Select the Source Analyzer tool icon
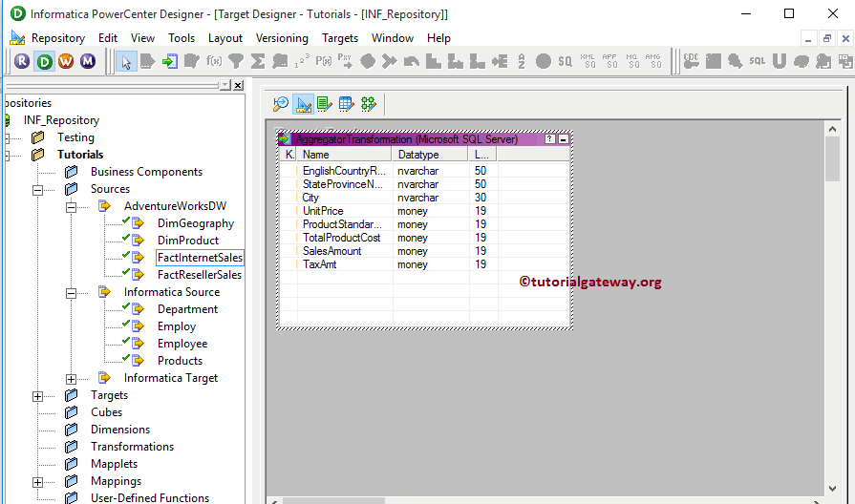The height and width of the screenshot is (504, 855). (x=280, y=104)
